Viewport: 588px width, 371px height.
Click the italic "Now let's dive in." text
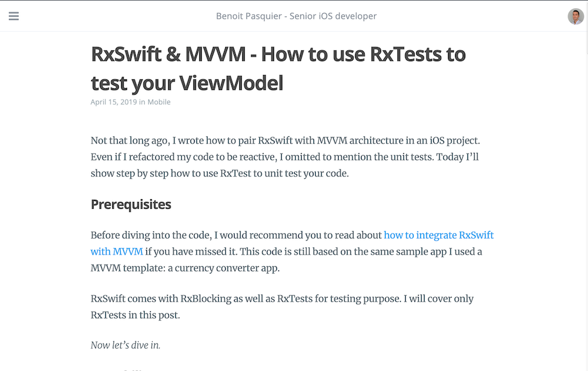[125, 345]
